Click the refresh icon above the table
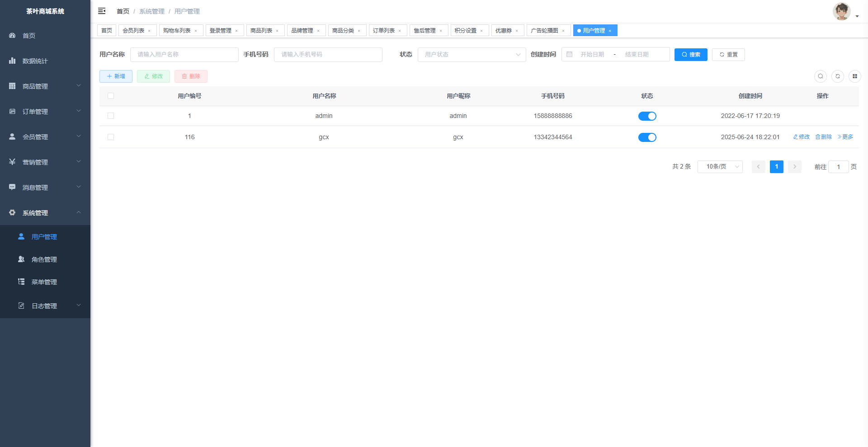The width and height of the screenshot is (868, 447). (x=837, y=76)
